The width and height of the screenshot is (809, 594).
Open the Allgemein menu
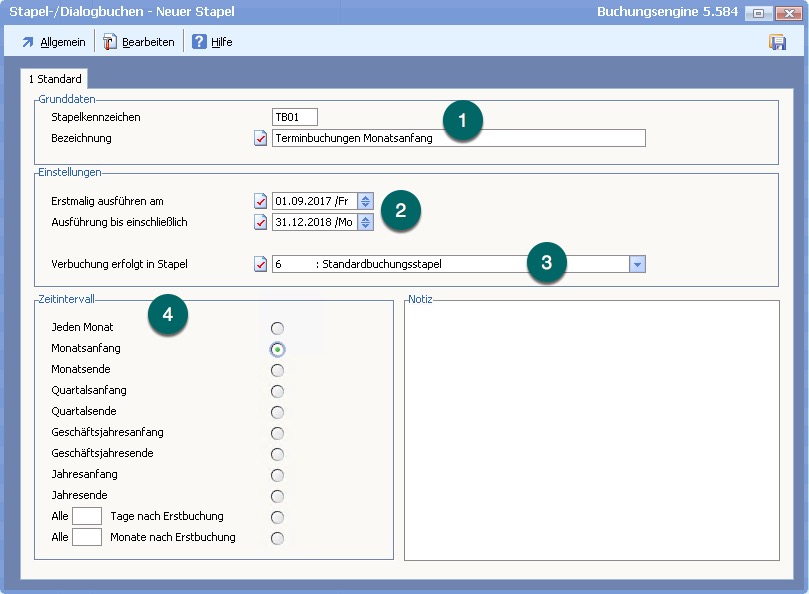coord(62,42)
